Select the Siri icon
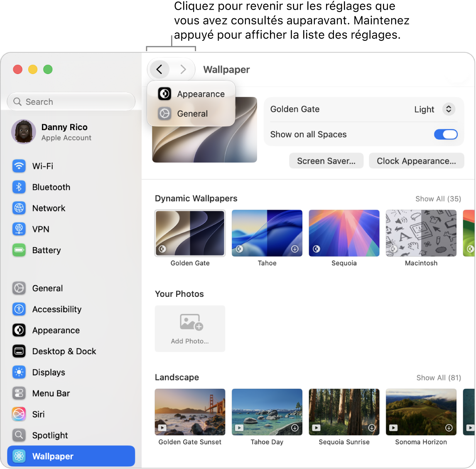Viewport: 476px width, 469px height. point(19,414)
